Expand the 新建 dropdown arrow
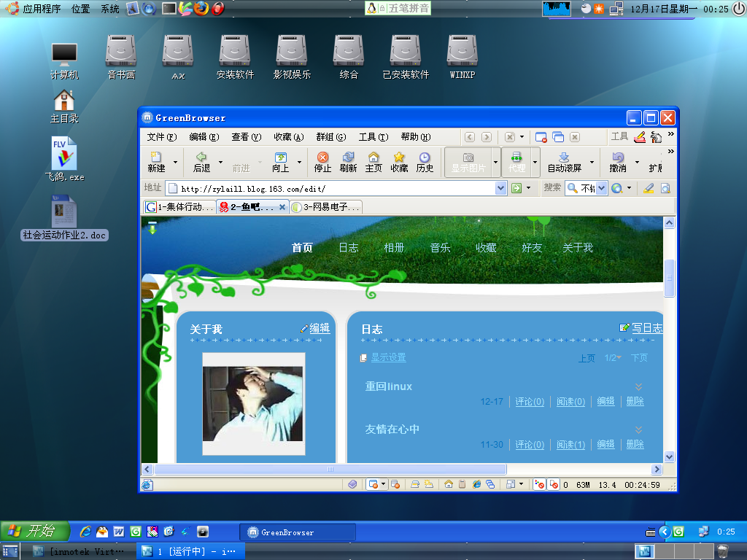The image size is (747, 560). (175, 163)
